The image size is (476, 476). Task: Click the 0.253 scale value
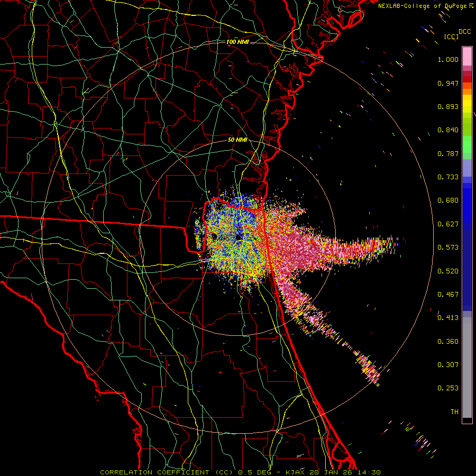pos(448,388)
